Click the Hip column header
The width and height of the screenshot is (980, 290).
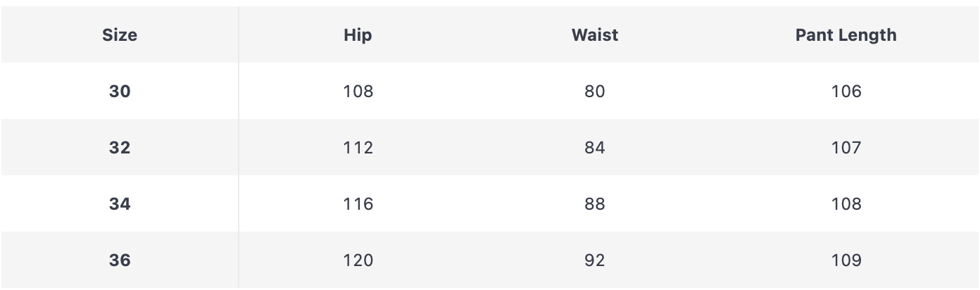358,35
